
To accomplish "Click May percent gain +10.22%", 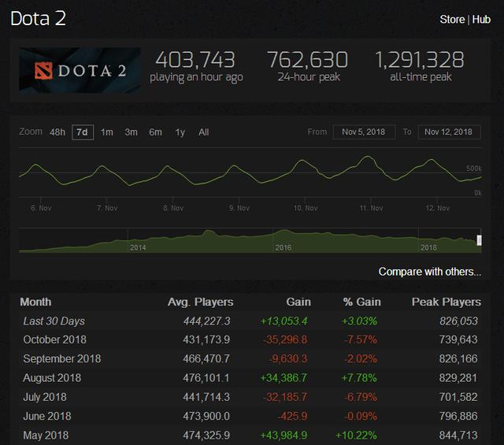I will (x=356, y=435).
